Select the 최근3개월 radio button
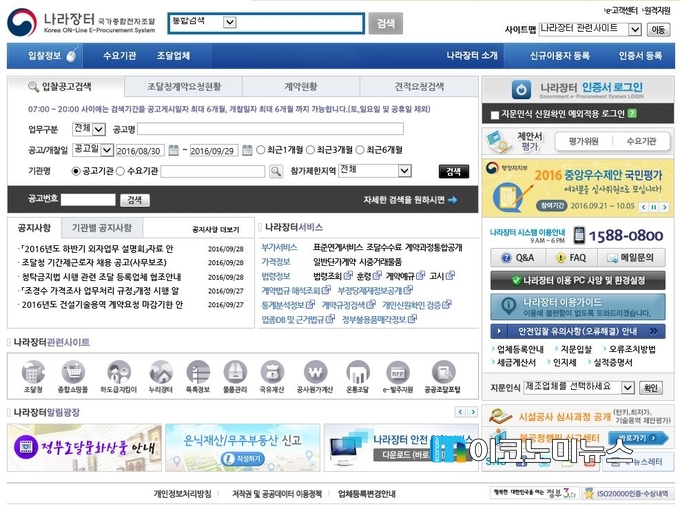This screenshot has height=509, width=680. (x=311, y=150)
